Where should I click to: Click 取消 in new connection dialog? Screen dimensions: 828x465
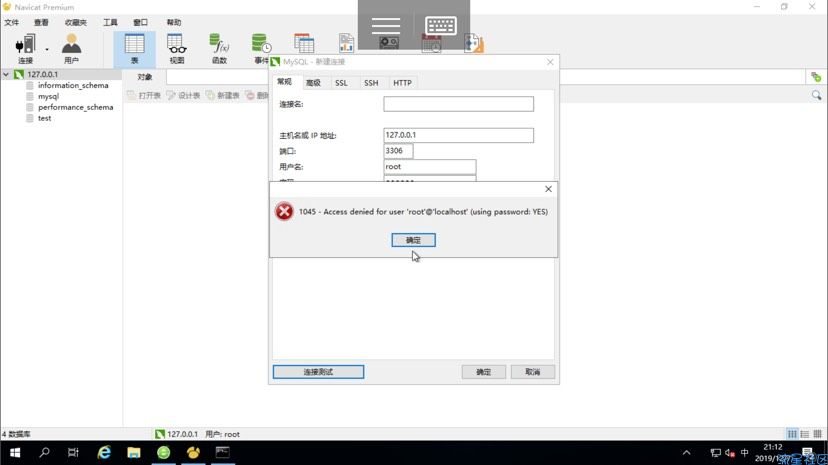point(533,372)
